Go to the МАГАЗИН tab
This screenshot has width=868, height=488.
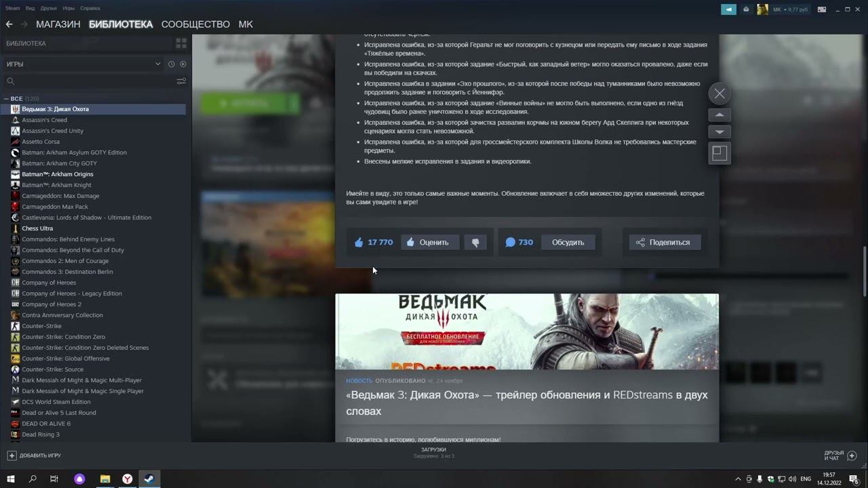pos(58,24)
